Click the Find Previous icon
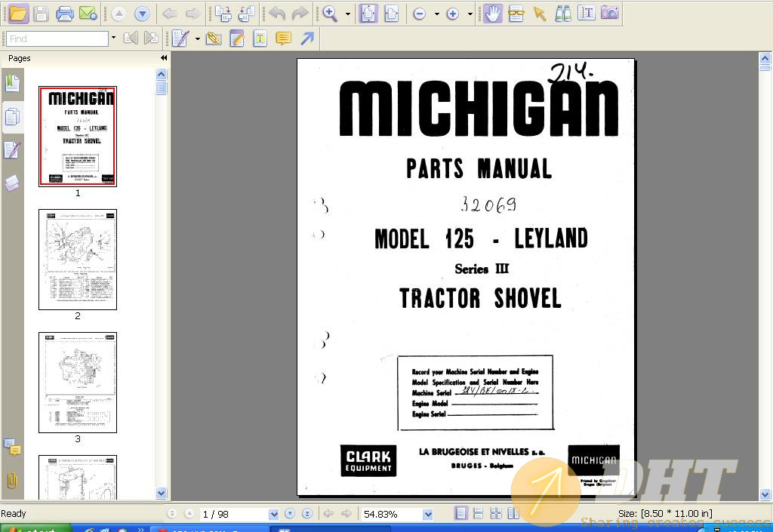 click(x=131, y=38)
